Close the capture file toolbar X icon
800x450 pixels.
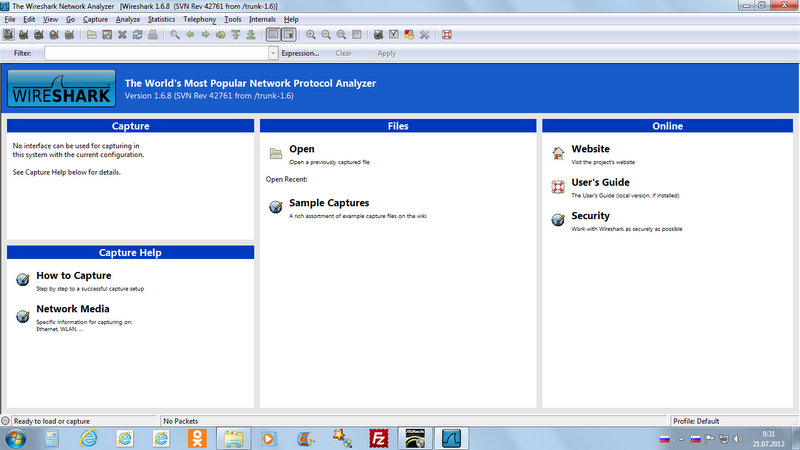pos(122,35)
